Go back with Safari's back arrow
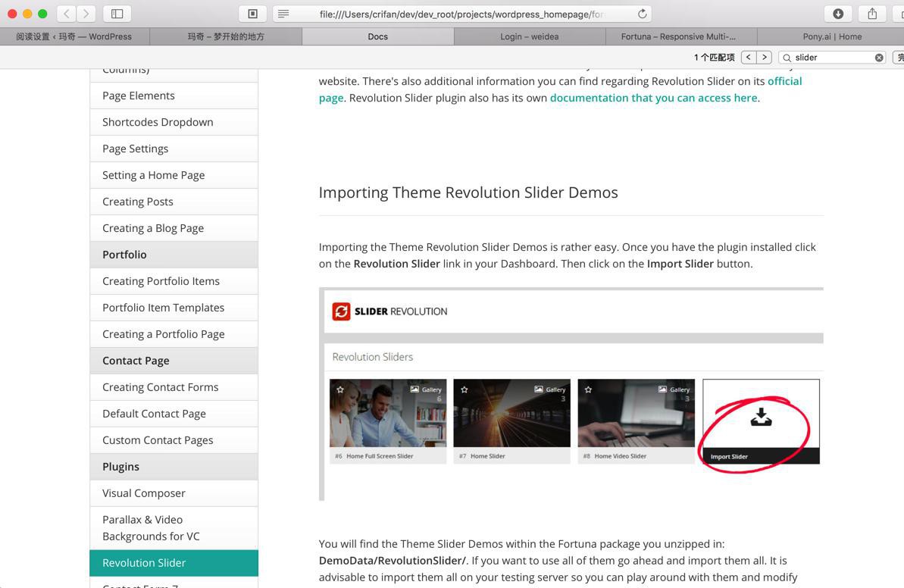 [66, 13]
